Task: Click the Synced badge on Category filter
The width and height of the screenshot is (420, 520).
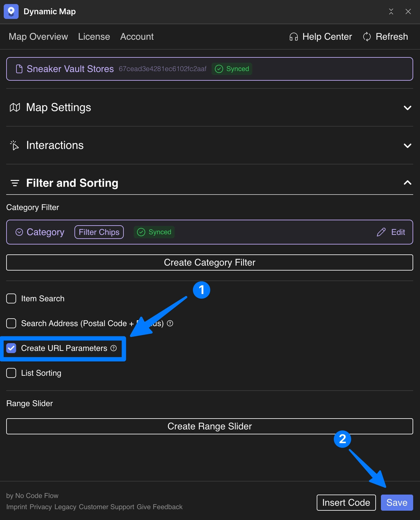Action: (154, 232)
